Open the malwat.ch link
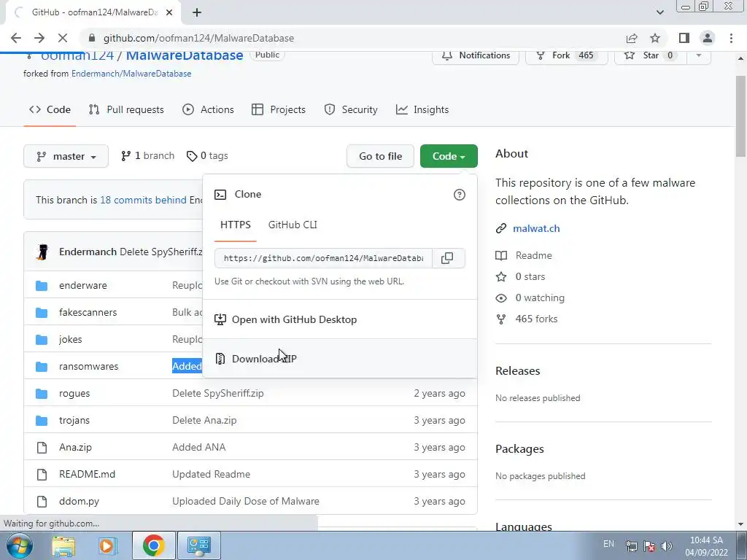Image resolution: width=747 pixels, height=560 pixels. (536, 228)
